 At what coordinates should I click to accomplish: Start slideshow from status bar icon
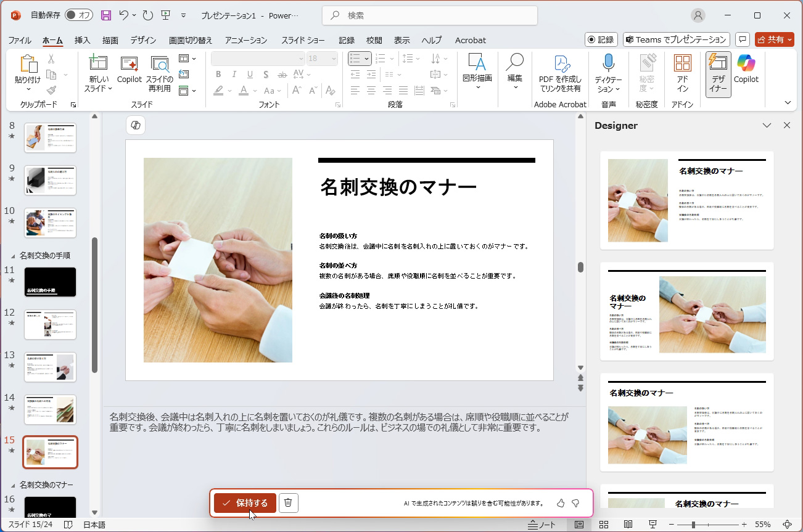coord(653,525)
